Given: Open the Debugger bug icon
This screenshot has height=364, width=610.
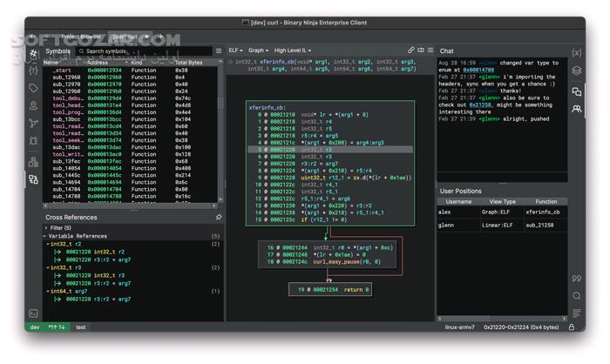Looking at the screenshot, I should pos(33,140).
